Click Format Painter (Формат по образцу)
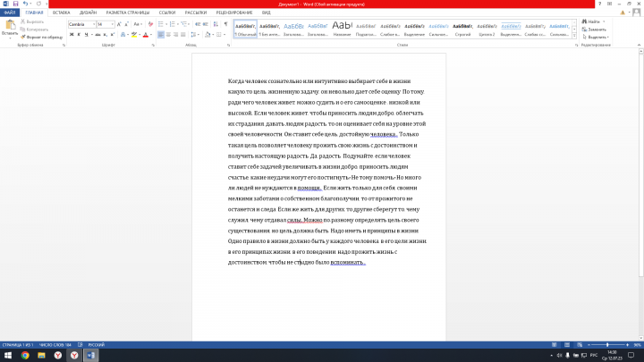The height and width of the screenshot is (362, 644). click(x=41, y=37)
